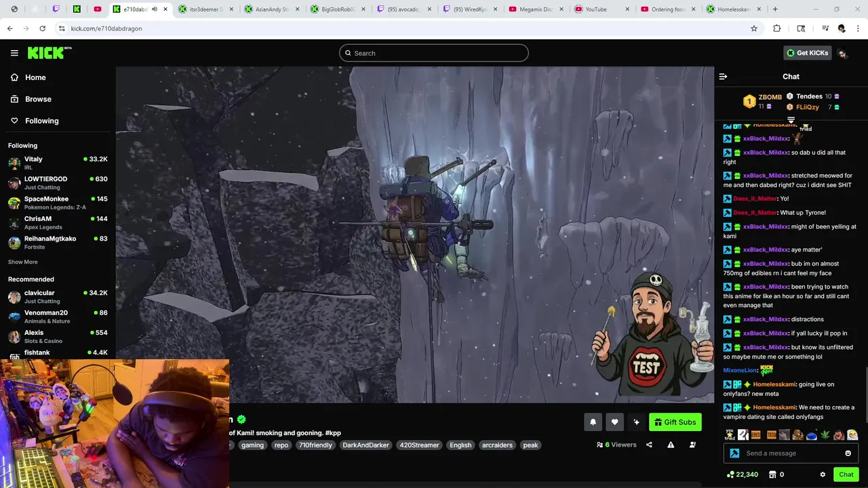Click the Gift Subs button
Screen dimensions: 868x488
[675, 422]
